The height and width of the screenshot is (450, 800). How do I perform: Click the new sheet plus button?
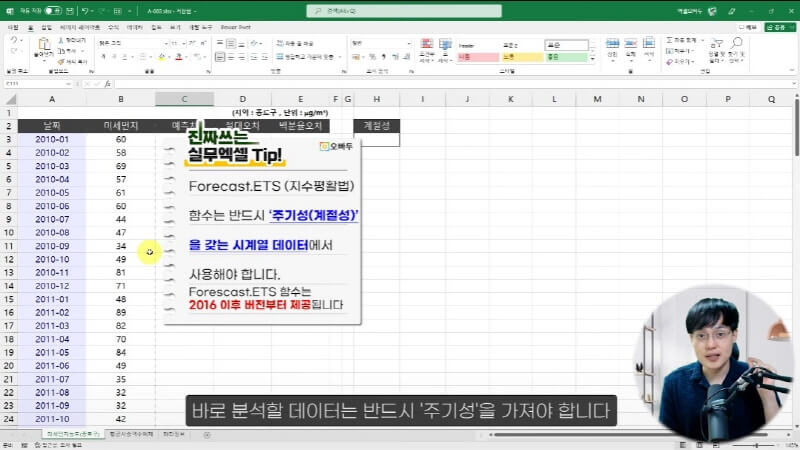(207, 435)
